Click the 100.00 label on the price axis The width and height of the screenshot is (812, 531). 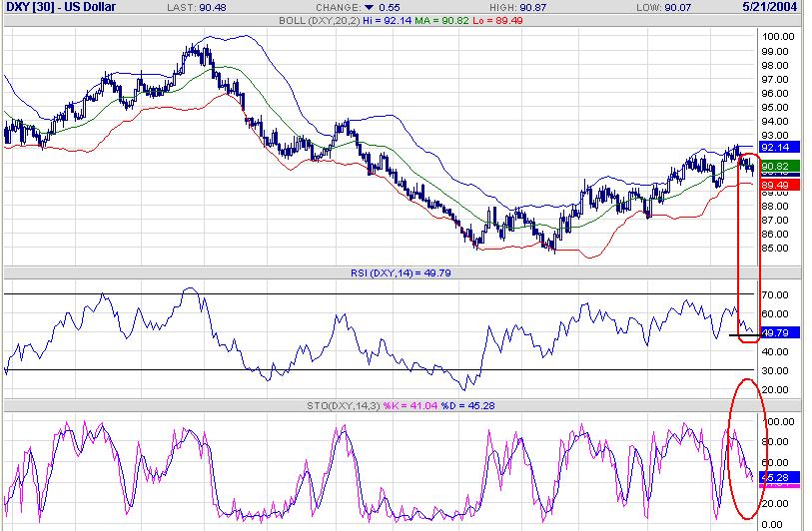click(777, 36)
